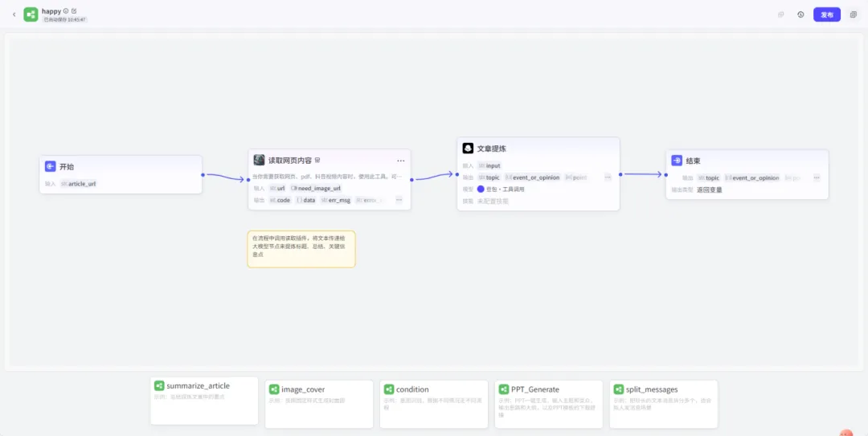Viewport: 868px width, 436px height.
Task: Click the yellow comment note on the canvas
Action: (x=301, y=249)
